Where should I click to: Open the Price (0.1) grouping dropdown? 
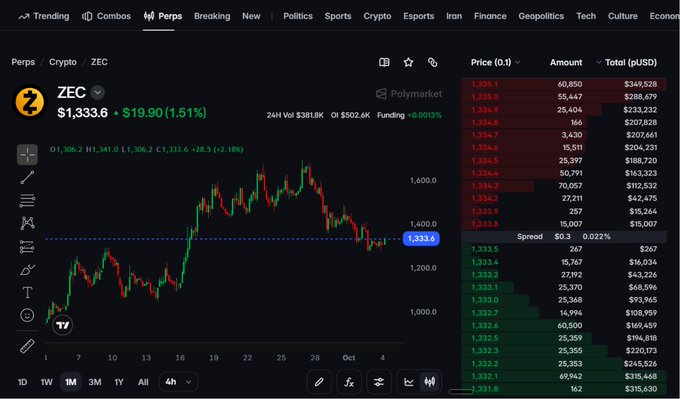click(495, 62)
